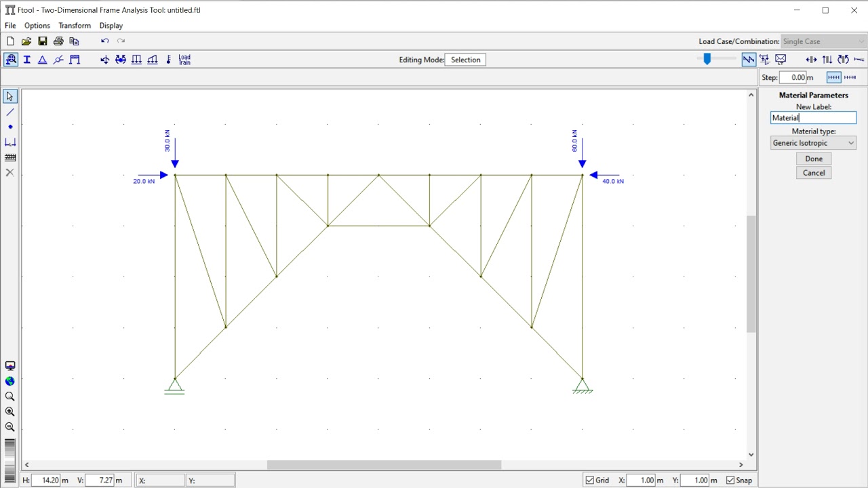Toggle the Influence Line mode

(764, 60)
